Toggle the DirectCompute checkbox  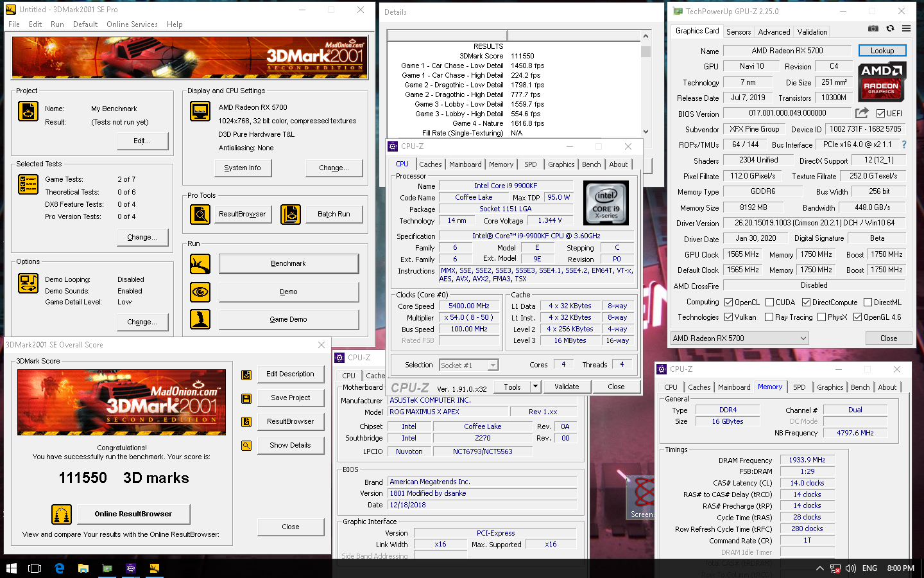pos(806,302)
